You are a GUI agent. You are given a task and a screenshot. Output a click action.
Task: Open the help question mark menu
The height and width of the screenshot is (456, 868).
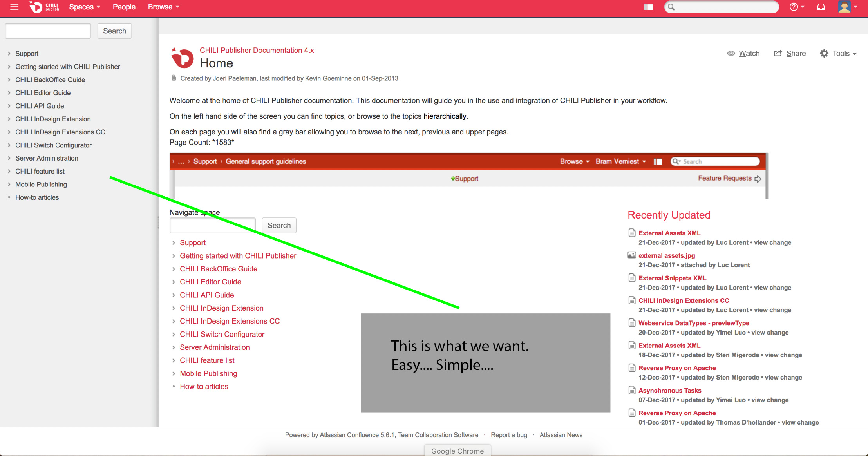(797, 7)
